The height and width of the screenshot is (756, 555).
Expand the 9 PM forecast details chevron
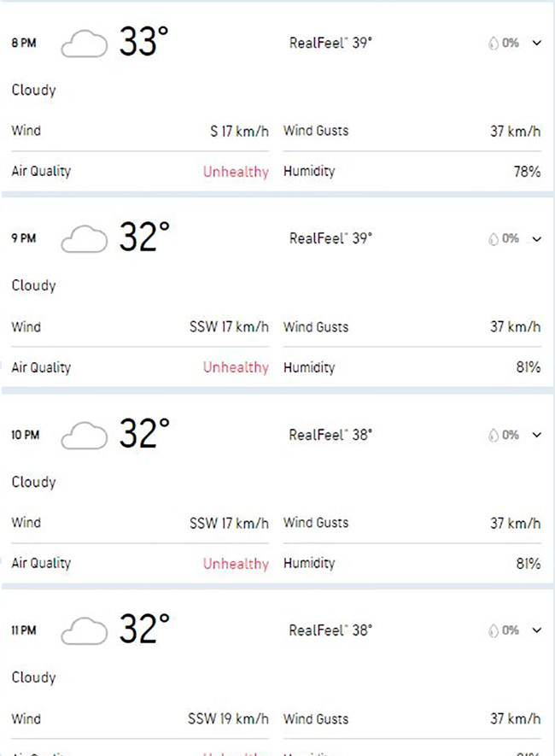536,239
